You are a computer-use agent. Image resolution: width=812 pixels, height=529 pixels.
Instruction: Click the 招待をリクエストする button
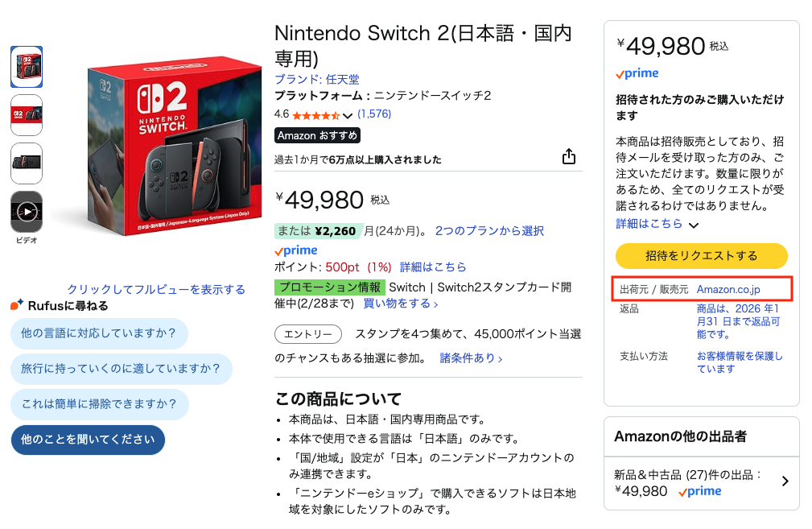coord(702,255)
